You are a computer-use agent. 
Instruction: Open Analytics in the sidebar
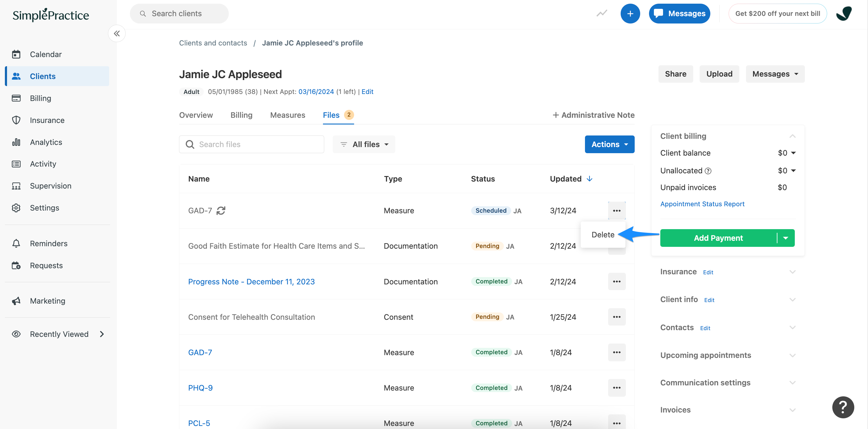click(x=46, y=142)
